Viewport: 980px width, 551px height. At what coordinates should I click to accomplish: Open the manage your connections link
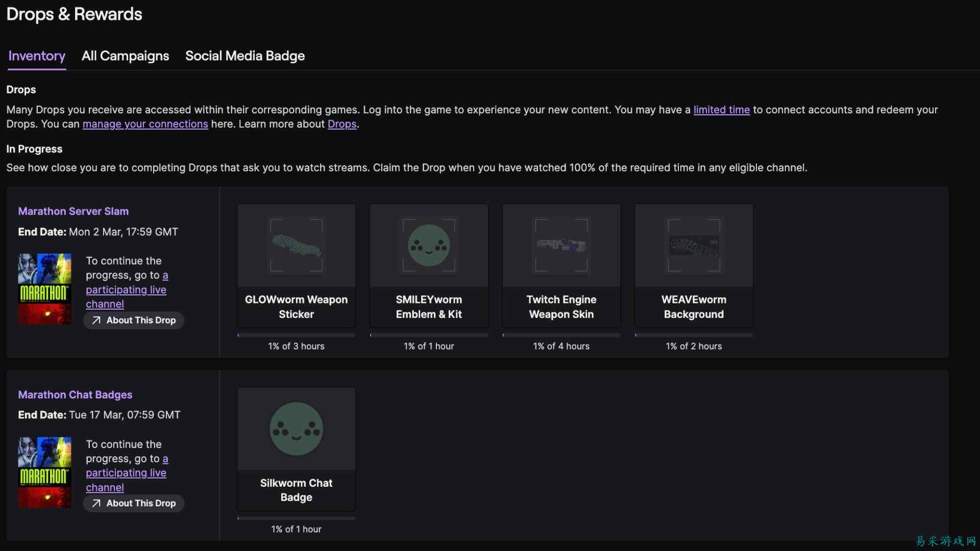click(145, 124)
